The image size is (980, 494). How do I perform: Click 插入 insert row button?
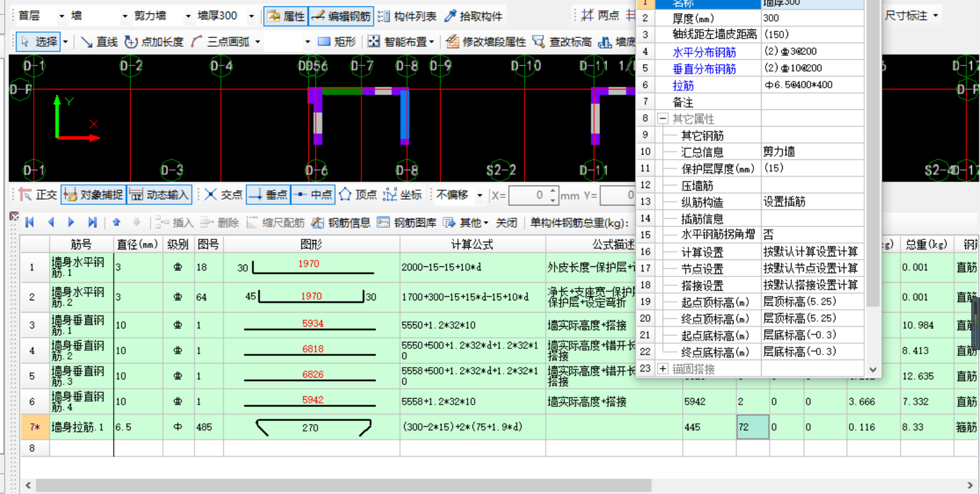coord(174,222)
